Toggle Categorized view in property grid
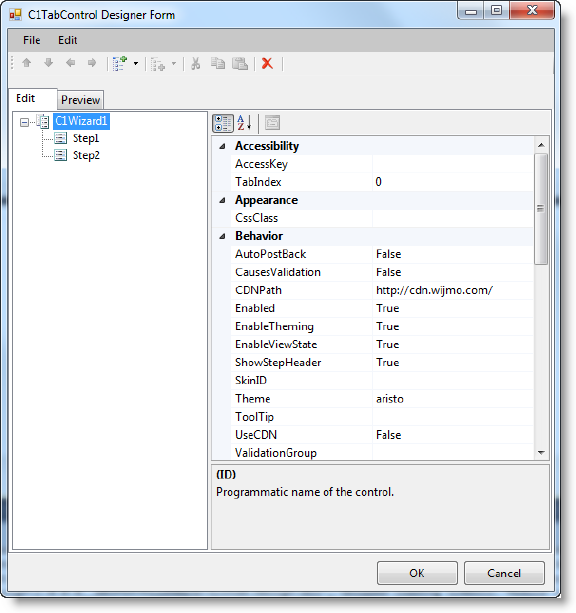This screenshot has width=576, height=613. pos(223,123)
